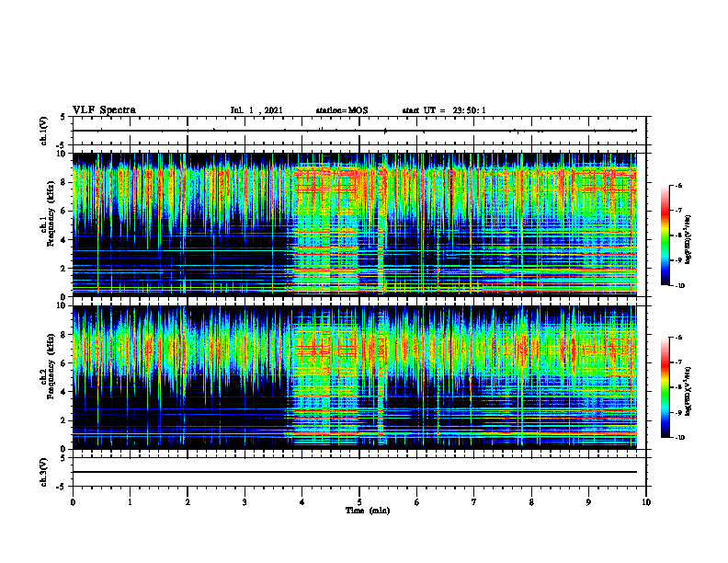Click the ch.1 waveform trace panel

point(359,131)
